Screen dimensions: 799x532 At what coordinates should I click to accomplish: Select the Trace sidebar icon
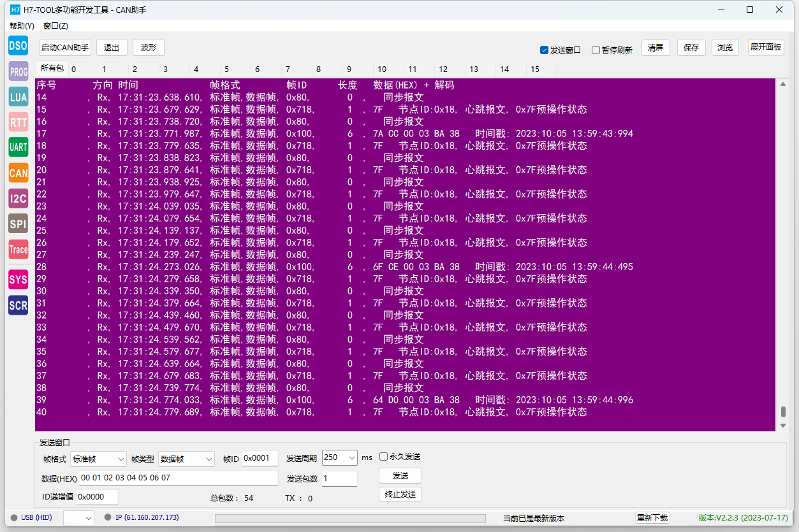click(18, 249)
